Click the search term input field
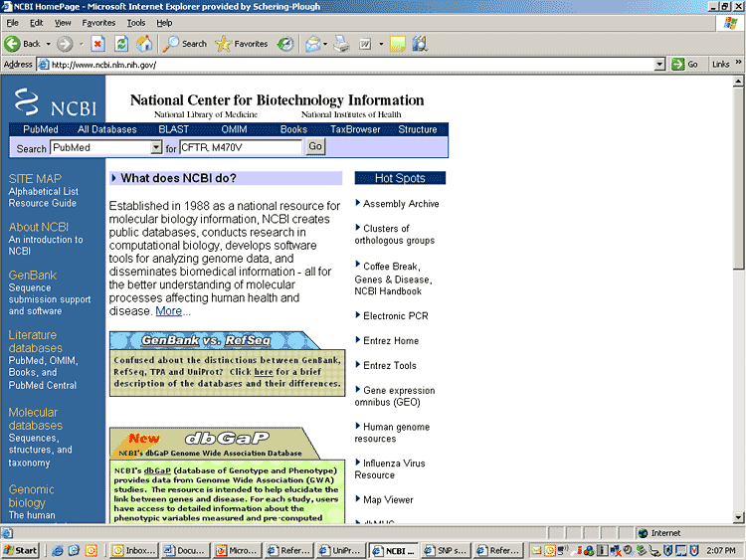Image resolution: width=746 pixels, height=560 pixels. point(241,147)
